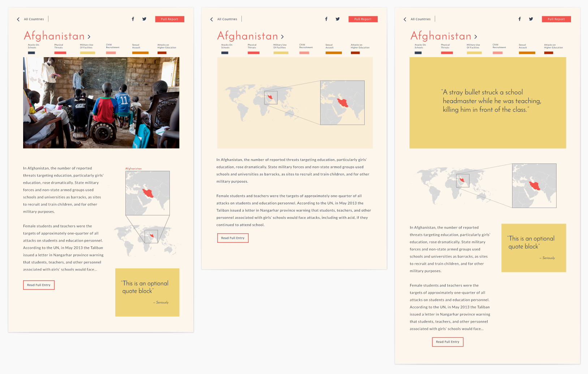
Task: Select Child Recruitment label in classroom-photo mockup
Action: coord(112,46)
